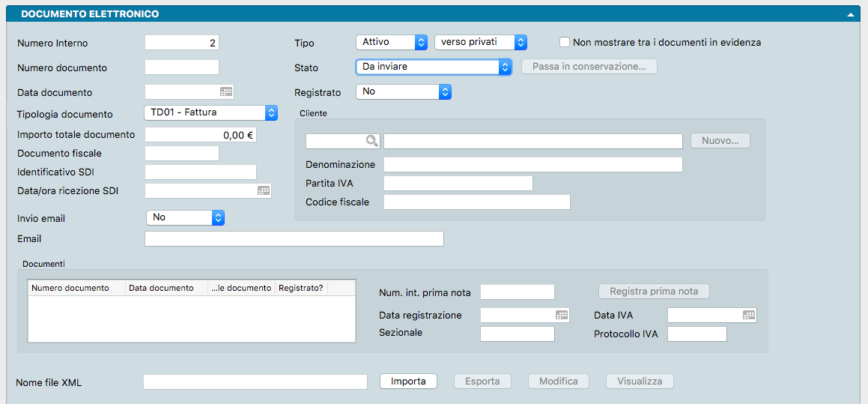Focus the Email input field
868x404 pixels.
(x=294, y=239)
